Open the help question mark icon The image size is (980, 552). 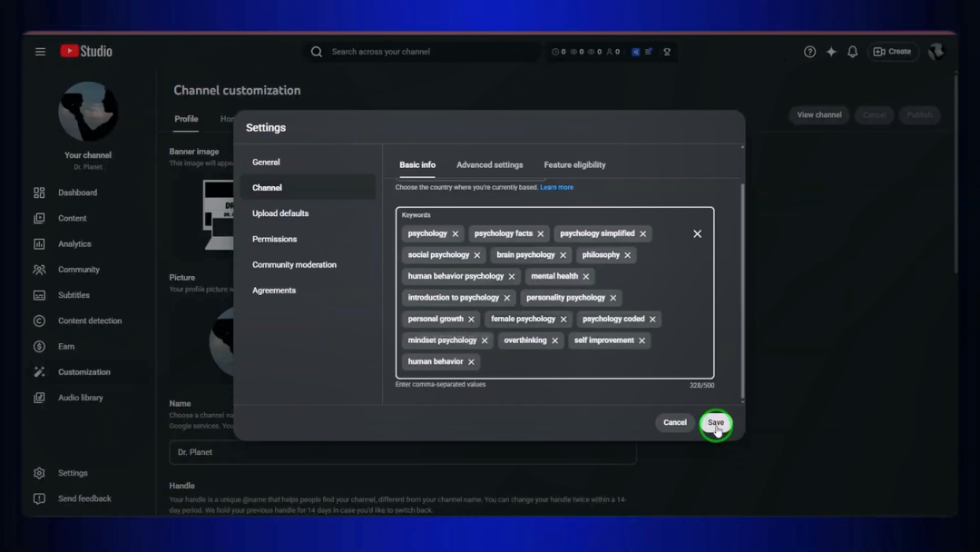[809, 52]
